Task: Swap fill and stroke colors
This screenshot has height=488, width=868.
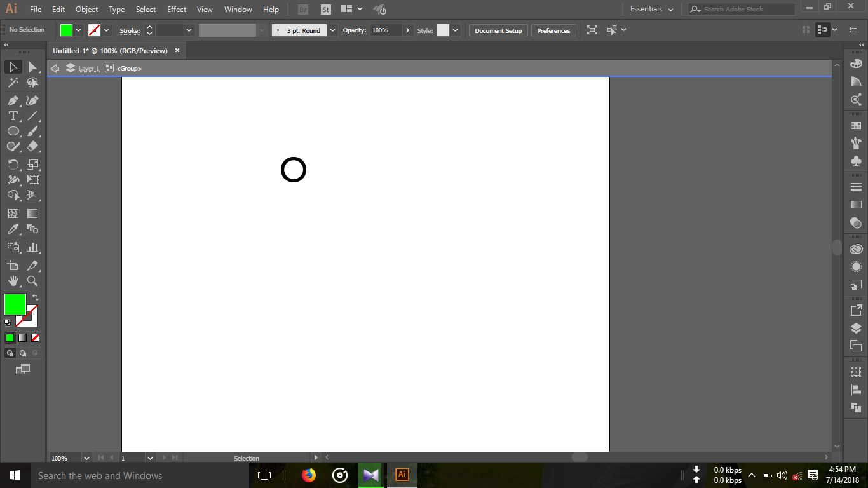Action: pos(36,296)
